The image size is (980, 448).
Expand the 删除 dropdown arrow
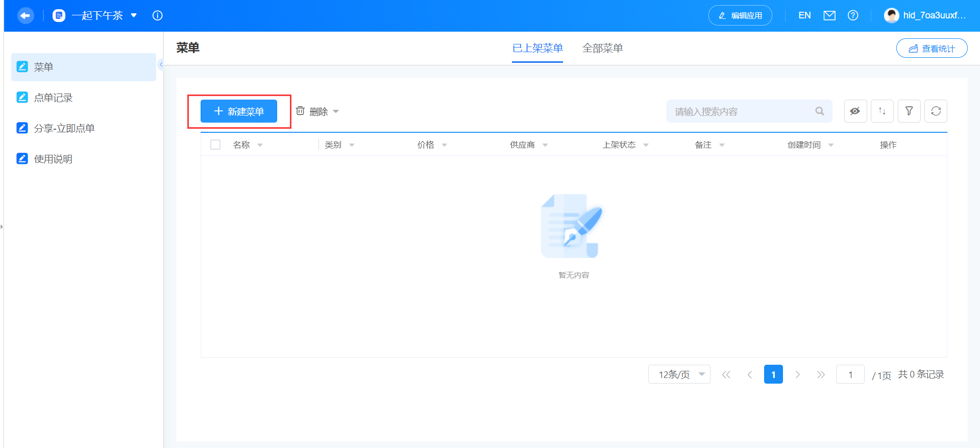[x=336, y=111]
